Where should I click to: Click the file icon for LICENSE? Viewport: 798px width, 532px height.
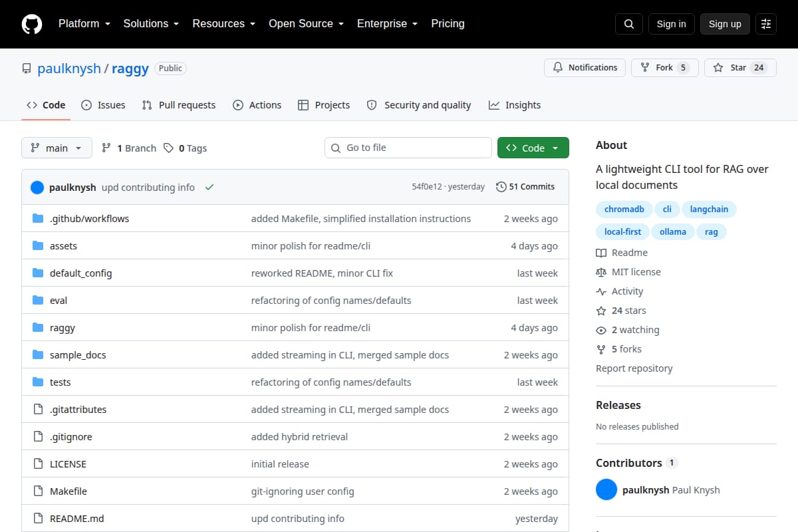pos(38,464)
